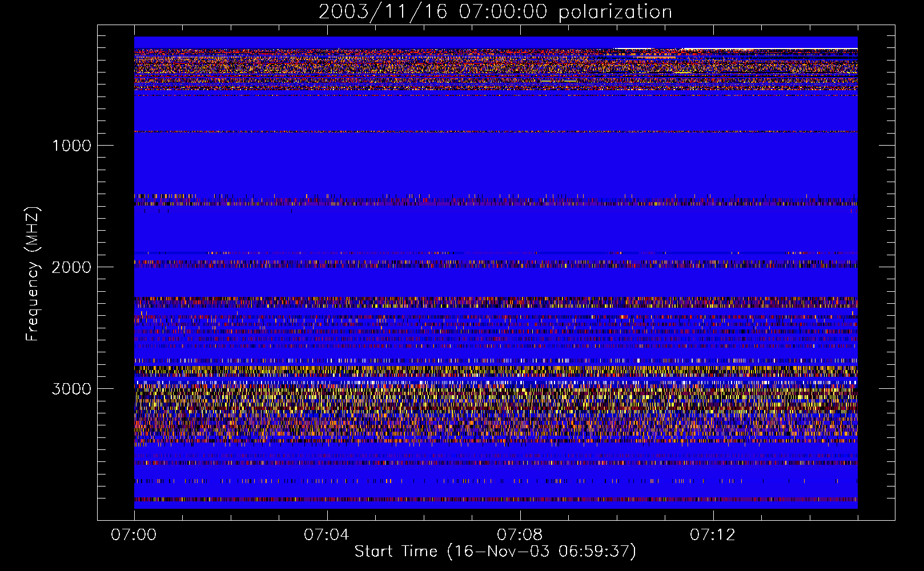Click the 2000 frequency axis label
Viewport: 924px width, 571px height.
71,267
